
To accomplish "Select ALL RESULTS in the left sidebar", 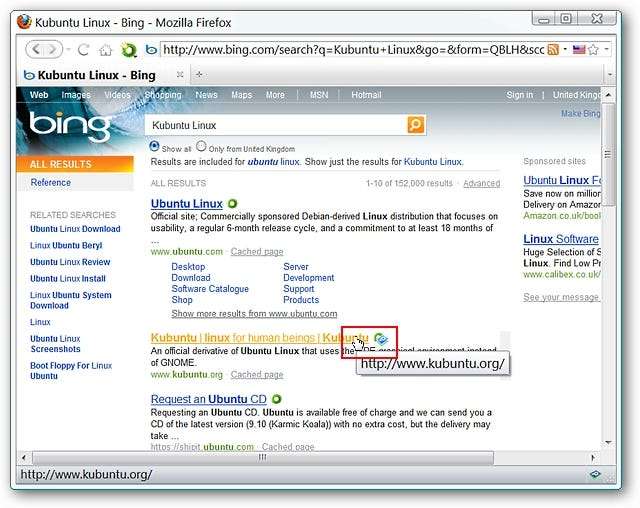I will coord(75,164).
